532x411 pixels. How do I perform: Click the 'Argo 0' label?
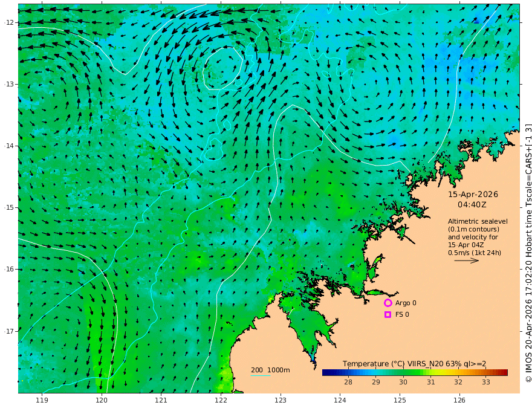[x=406, y=303]
